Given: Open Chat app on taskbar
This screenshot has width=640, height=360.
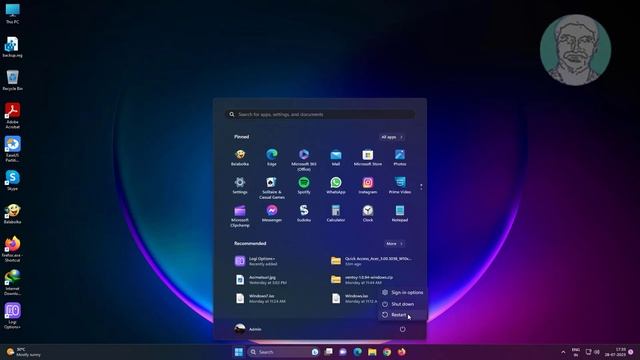Looking at the screenshot, I should pos(343,352).
